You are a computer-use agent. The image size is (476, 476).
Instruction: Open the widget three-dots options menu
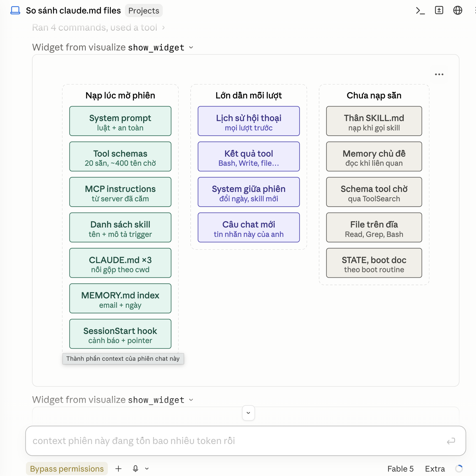(x=439, y=74)
